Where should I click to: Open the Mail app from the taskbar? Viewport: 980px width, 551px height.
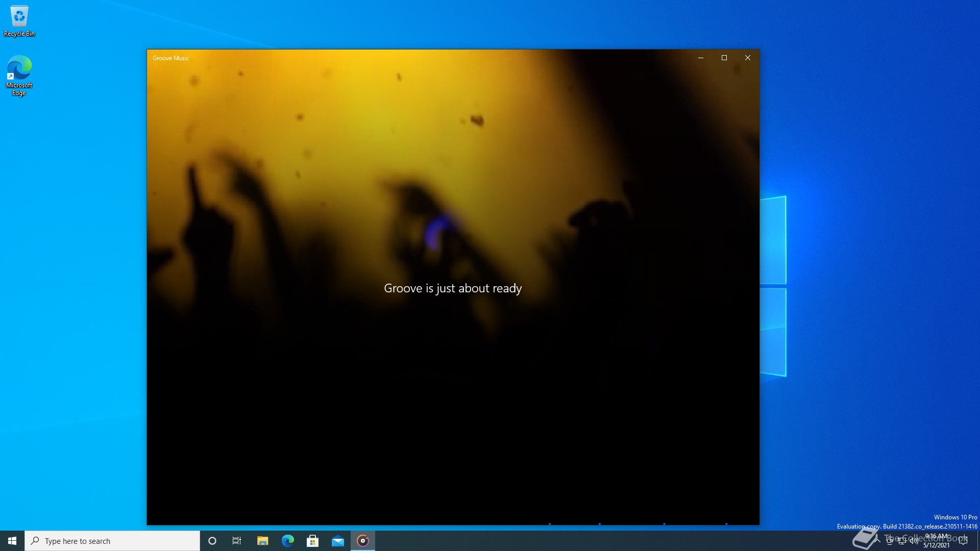tap(337, 541)
